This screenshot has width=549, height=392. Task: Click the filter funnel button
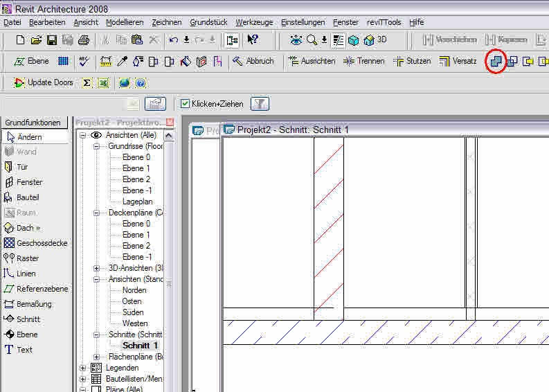coord(260,104)
